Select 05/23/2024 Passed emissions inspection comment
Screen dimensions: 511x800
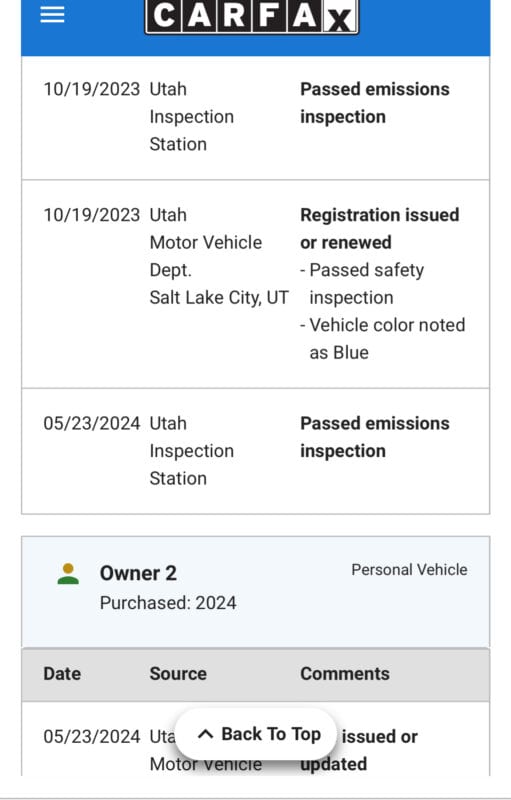pyautogui.click(x=375, y=437)
